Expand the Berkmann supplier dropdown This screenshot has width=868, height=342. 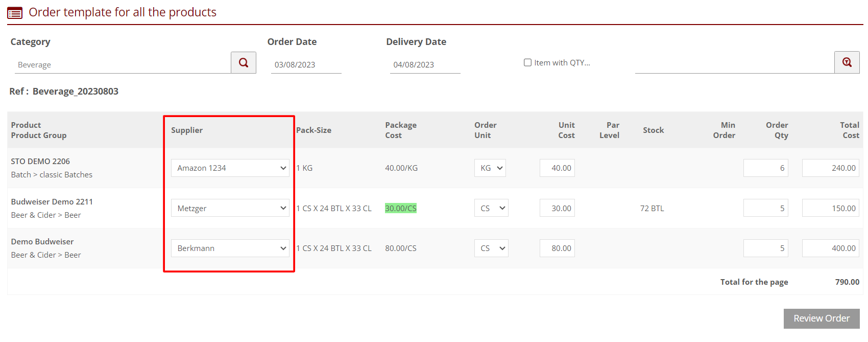click(230, 248)
